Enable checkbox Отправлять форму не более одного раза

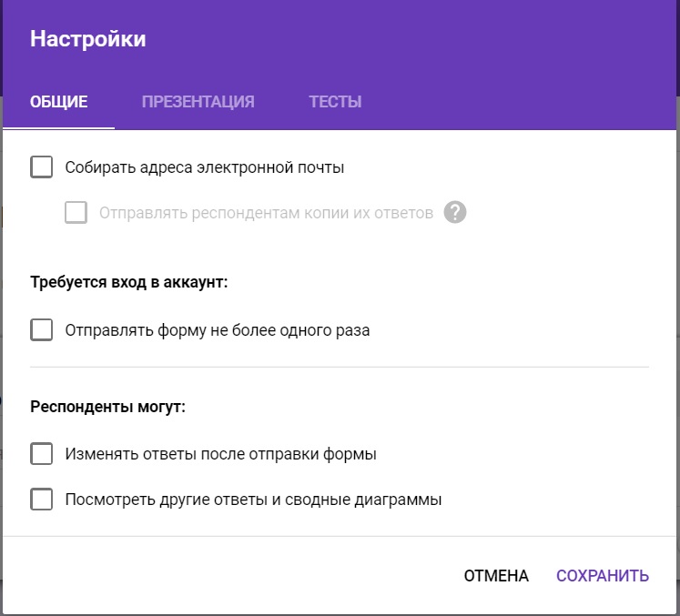42,329
